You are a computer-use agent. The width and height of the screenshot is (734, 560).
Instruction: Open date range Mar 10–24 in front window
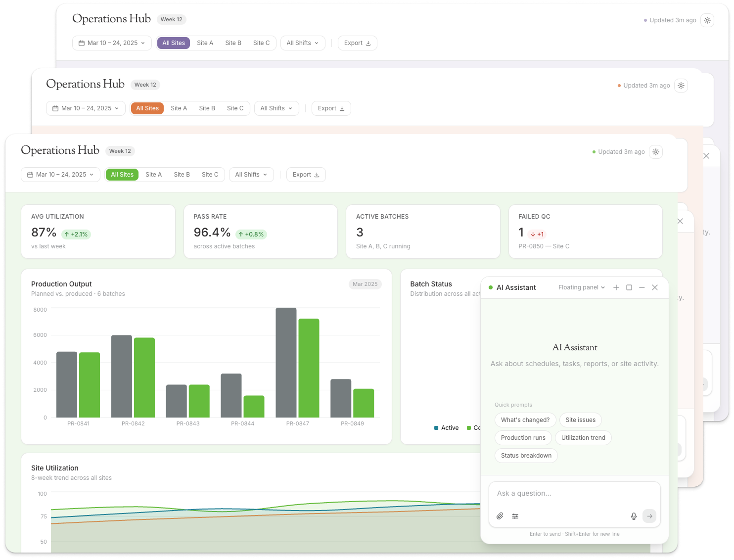click(60, 175)
